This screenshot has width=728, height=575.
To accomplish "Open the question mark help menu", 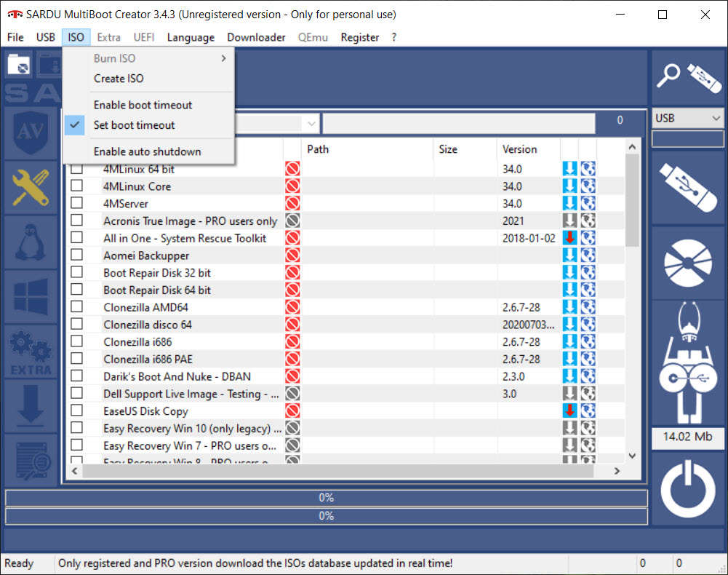I will 393,37.
